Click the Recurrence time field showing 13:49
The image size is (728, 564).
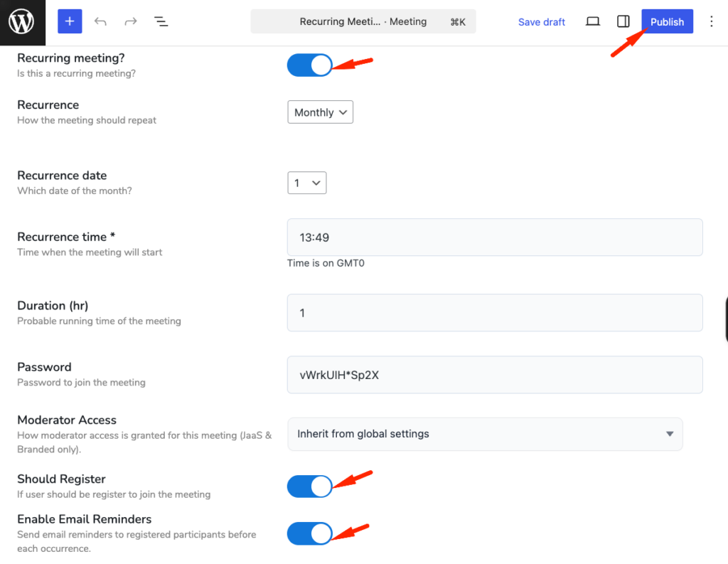click(x=495, y=238)
